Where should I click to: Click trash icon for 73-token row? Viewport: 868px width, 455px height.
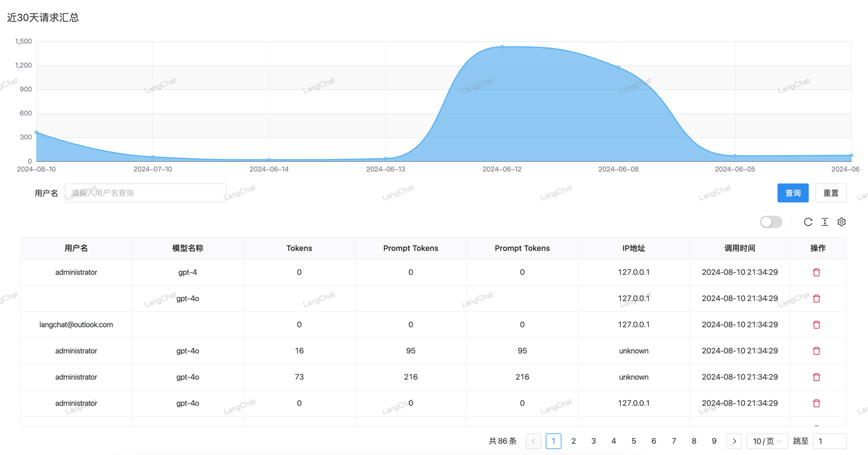[x=816, y=377]
